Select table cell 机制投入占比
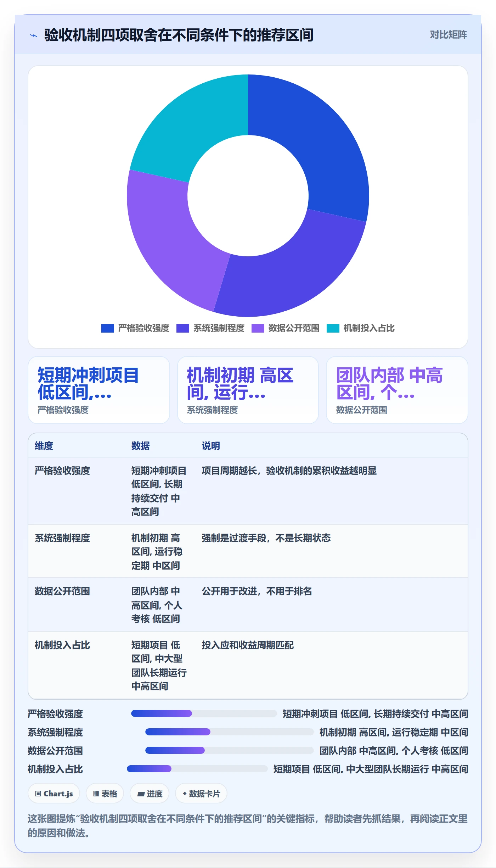The width and height of the screenshot is (496, 868). (x=62, y=645)
